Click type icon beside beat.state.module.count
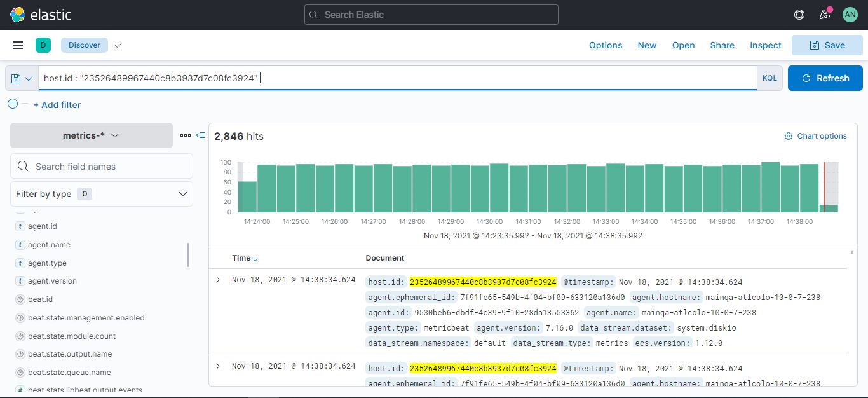The image size is (868, 398). point(20,336)
